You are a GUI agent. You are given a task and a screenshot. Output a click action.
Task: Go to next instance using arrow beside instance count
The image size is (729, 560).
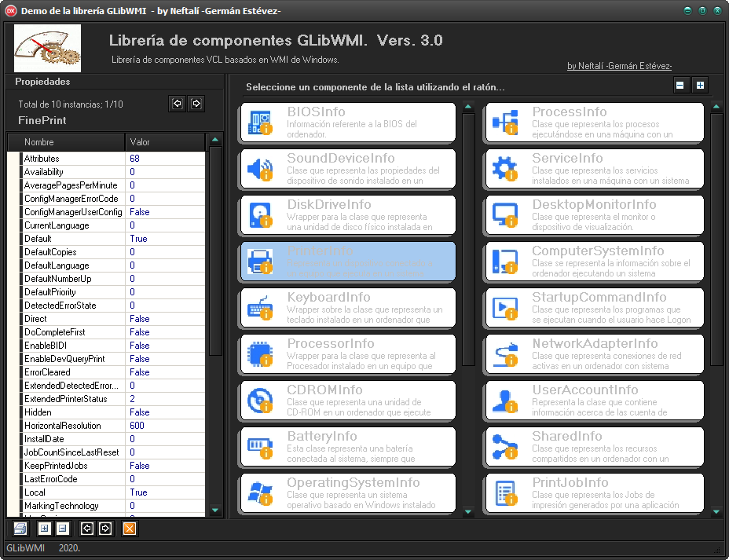[x=196, y=104]
